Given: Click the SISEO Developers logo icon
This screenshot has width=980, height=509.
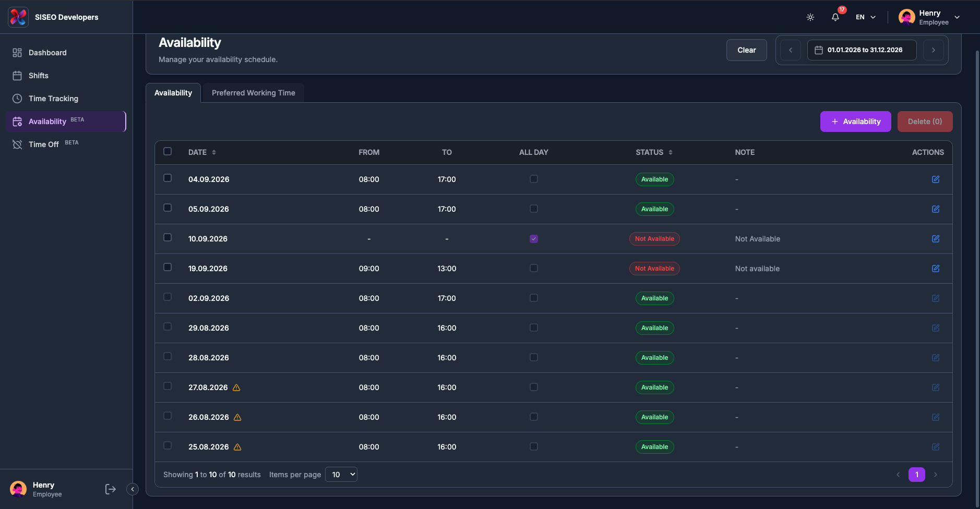Looking at the screenshot, I should 18,17.
